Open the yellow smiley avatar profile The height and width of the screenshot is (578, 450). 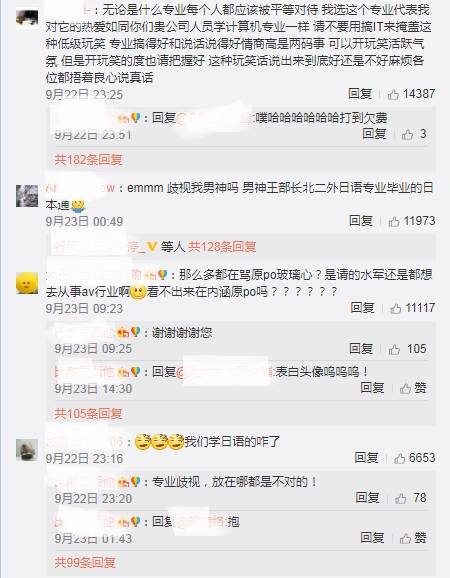(x=27, y=283)
